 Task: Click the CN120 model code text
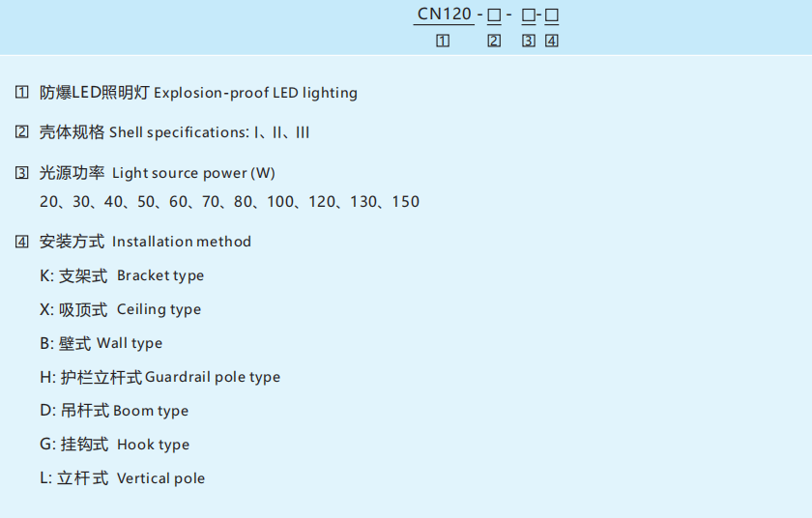click(445, 14)
